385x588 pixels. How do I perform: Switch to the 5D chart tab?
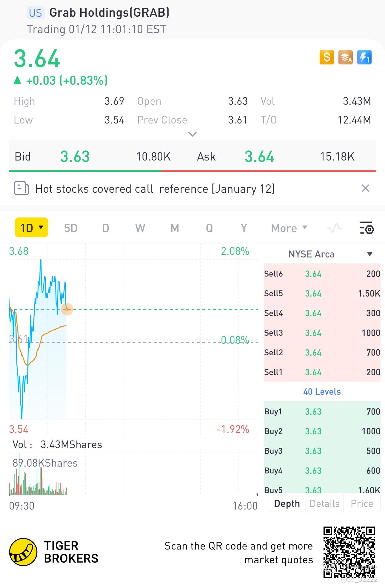(x=71, y=228)
